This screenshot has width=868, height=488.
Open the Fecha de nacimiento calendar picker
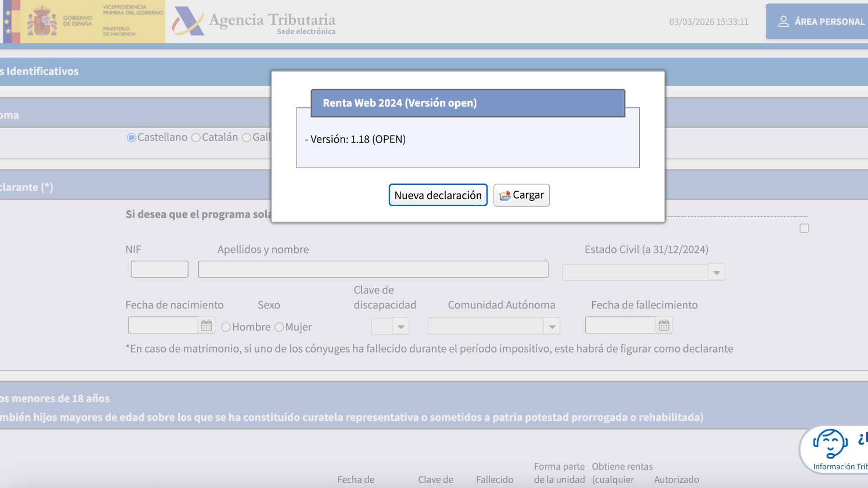pyautogui.click(x=206, y=325)
